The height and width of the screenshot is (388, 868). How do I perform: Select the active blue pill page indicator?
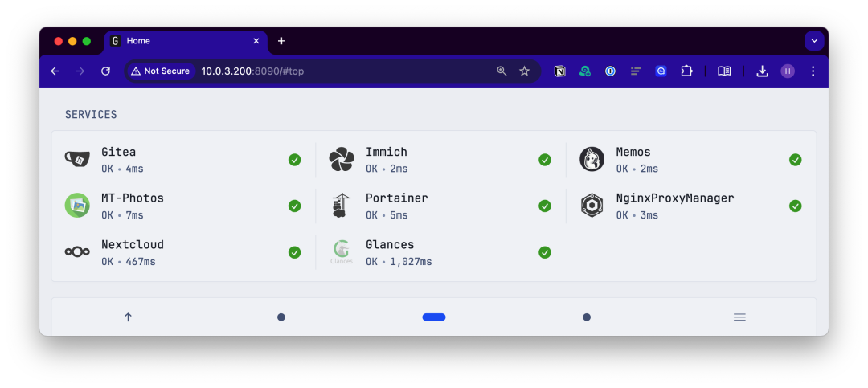click(434, 317)
